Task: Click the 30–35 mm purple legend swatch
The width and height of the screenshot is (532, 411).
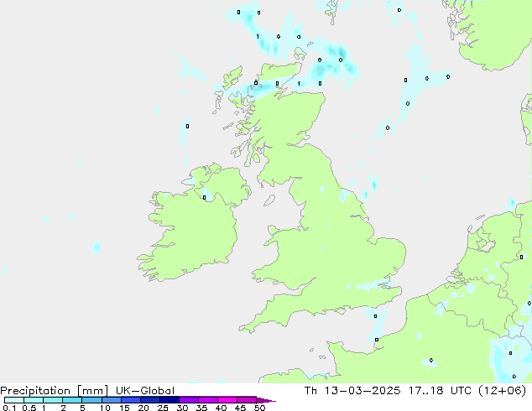Action: pos(188,400)
